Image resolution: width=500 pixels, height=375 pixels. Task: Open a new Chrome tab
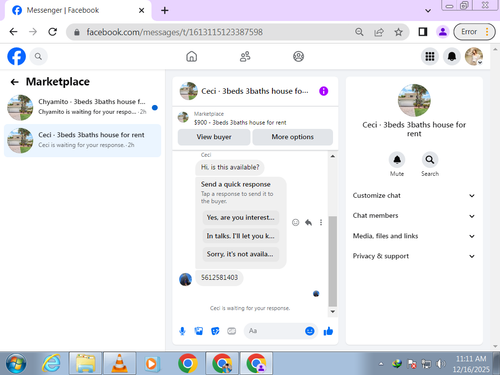pos(164,11)
